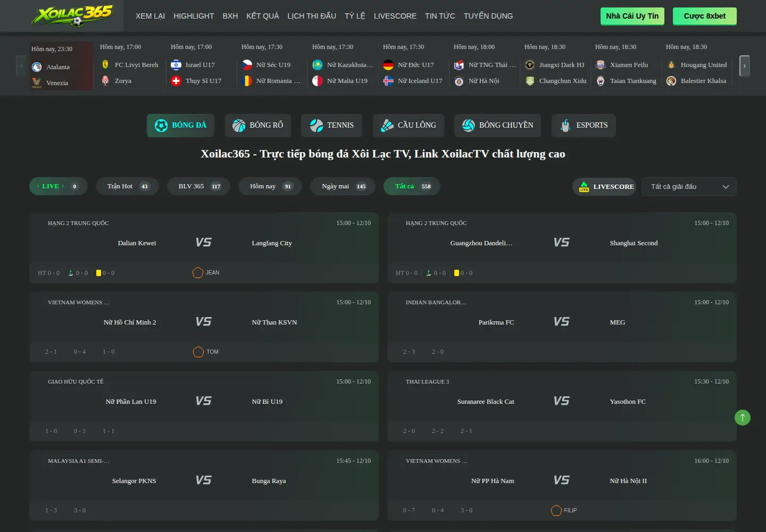Screen dimensions: 766x532
Task: Click the Nữ Đức U17 German flag
Action: pos(388,65)
